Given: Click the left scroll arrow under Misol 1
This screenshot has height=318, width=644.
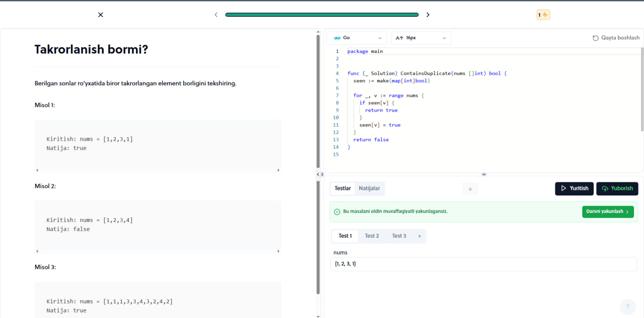Looking at the screenshot, I should click(x=37, y=170).
